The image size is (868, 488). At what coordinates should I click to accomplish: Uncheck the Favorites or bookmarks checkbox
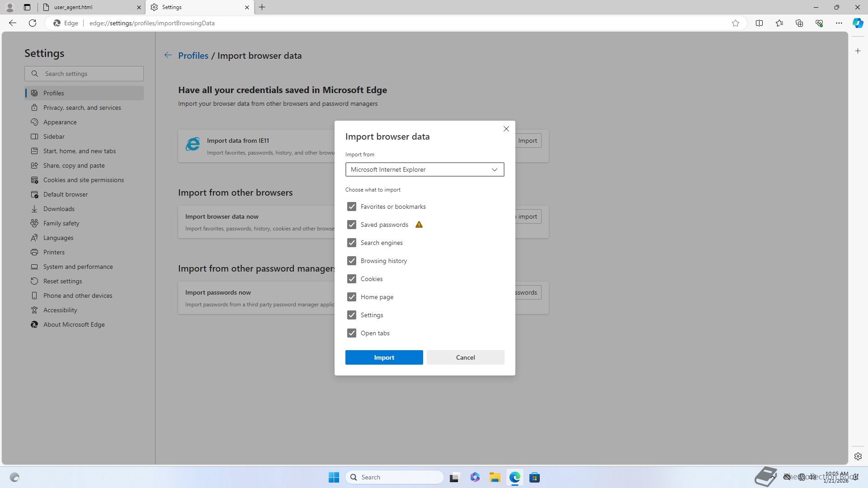pyautogui.click(x=352, y=206)
